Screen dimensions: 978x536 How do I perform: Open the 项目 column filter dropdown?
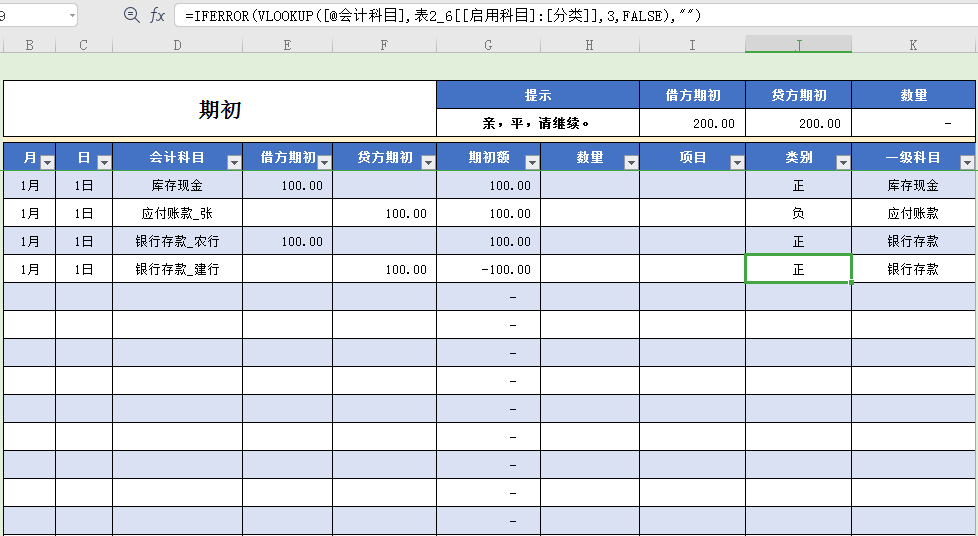tap(737, 163)
